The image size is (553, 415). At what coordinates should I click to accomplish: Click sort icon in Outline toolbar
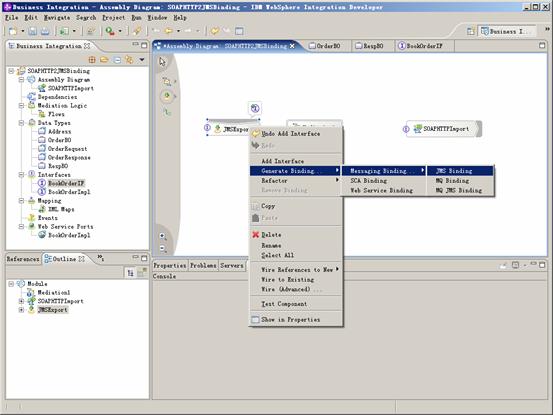(130, 273)
